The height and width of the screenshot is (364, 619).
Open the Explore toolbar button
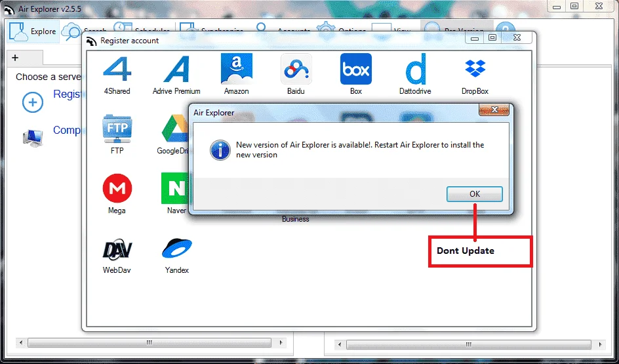(x=33, y=31)
